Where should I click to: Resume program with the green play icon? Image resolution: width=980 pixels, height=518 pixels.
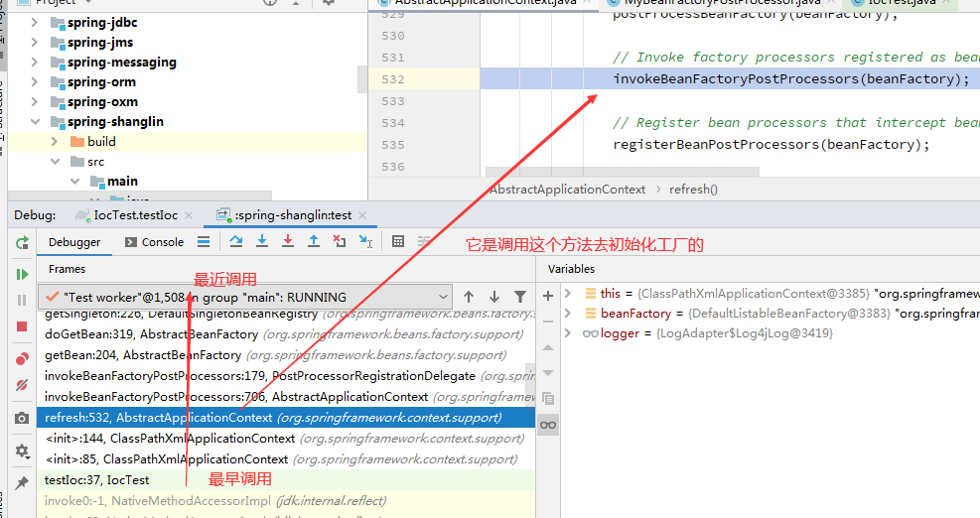22,274
